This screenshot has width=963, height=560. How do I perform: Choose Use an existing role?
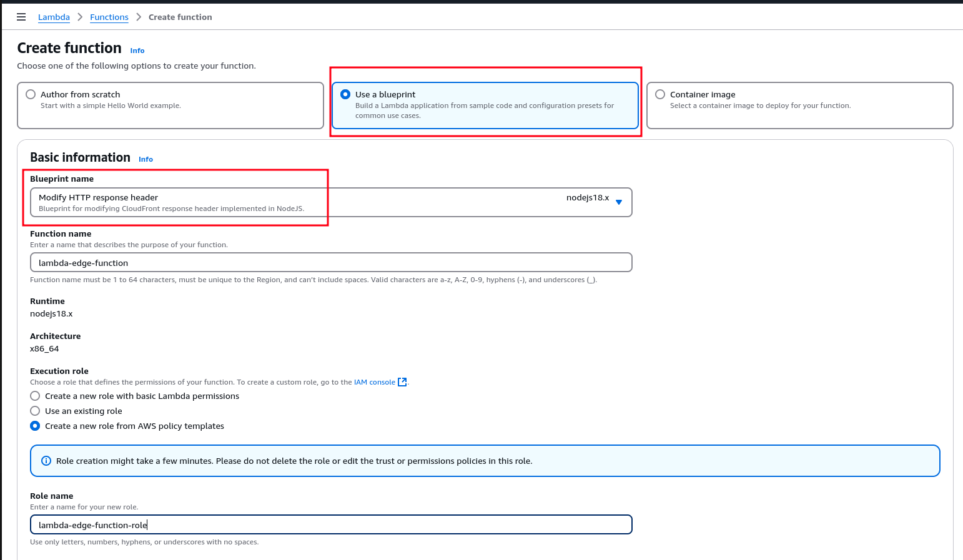tap(35, 411)
